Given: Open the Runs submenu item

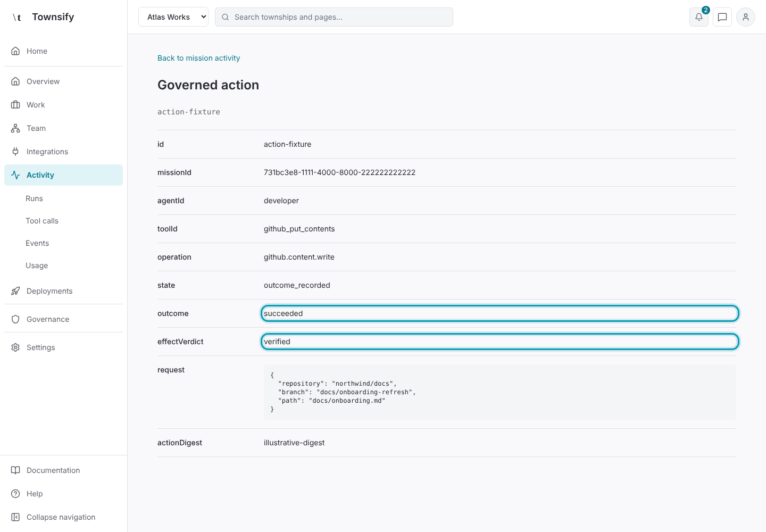Looking at the screenshot, I should pos(34,198).
